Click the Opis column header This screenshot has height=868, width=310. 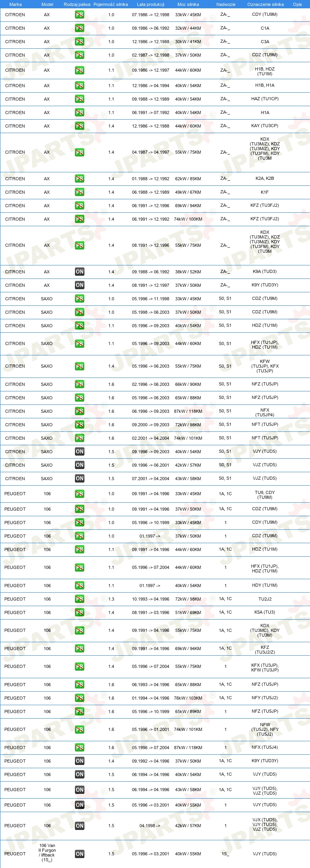point(297,4)
